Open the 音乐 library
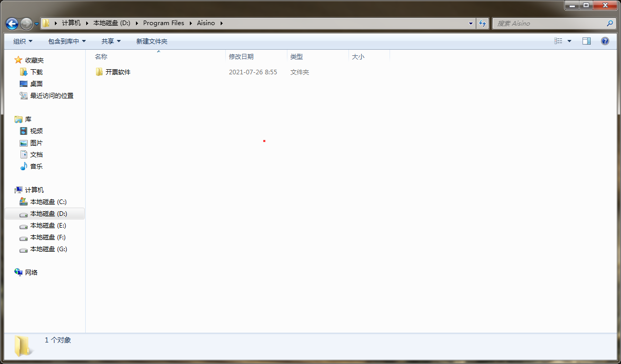Viewport: 621px width, 364px height. pos(36,167)
